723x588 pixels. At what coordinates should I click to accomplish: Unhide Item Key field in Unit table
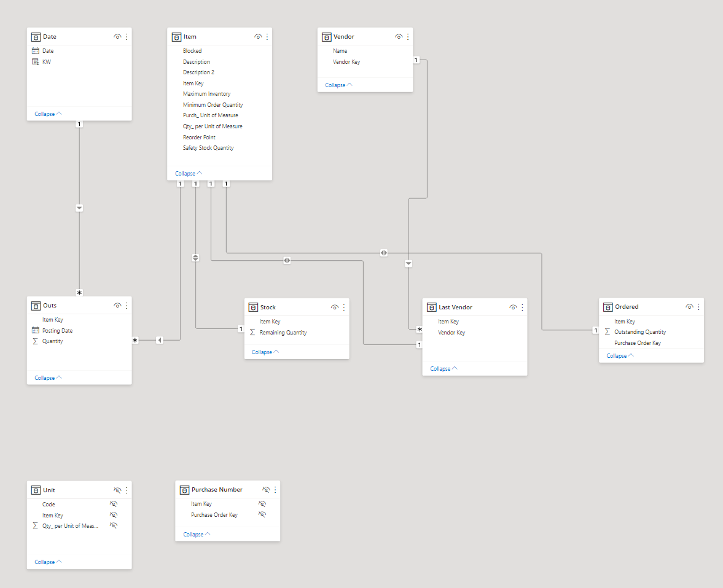coord(114,515)
